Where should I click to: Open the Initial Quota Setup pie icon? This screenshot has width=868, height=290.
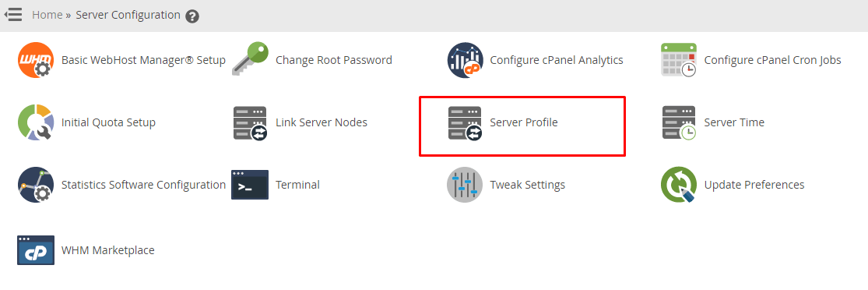point(36,122)
